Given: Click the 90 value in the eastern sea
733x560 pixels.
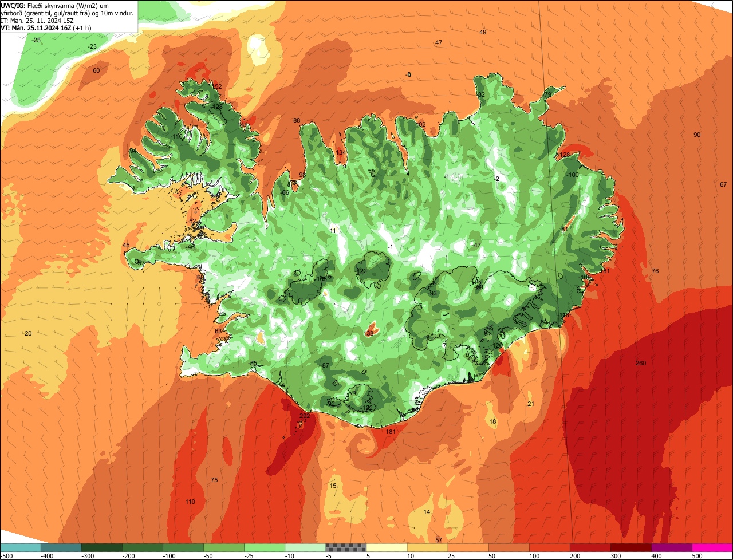Looking at the screenshot, I should click(x=697, y=135).
